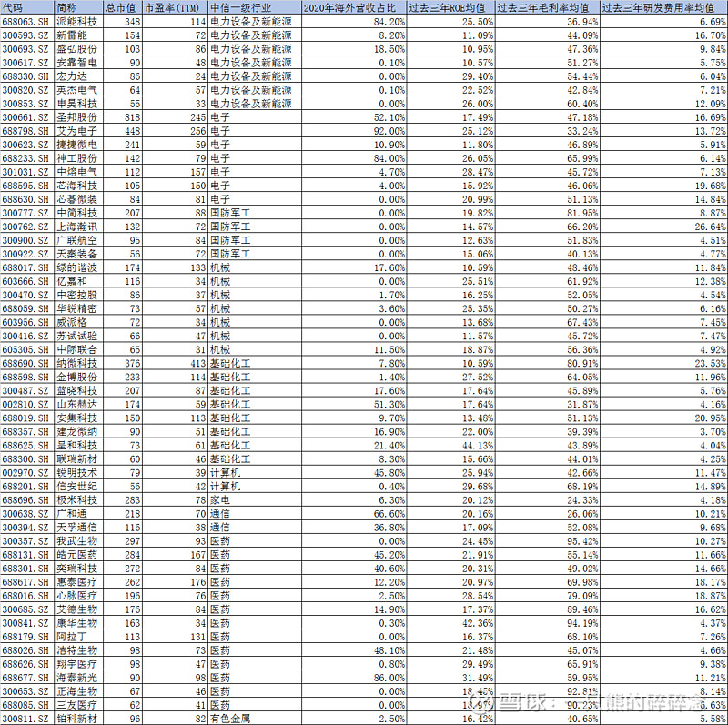Click stock code 688330.SH

point(25,76)
